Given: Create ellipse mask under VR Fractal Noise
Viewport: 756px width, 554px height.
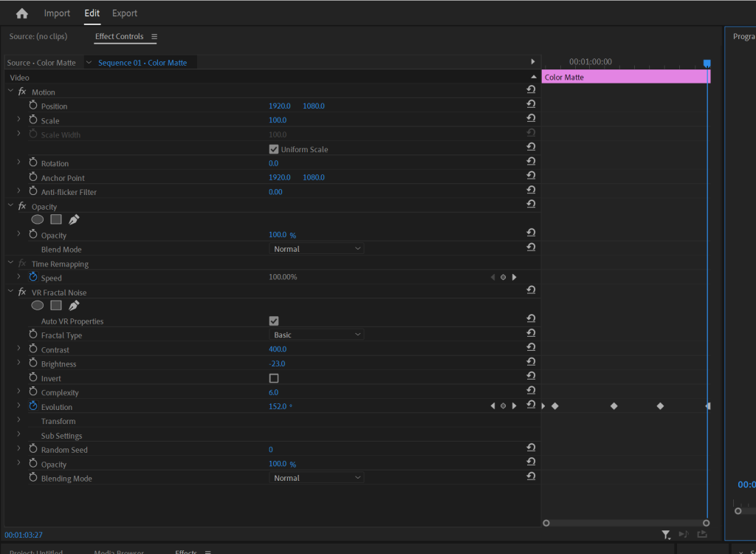Looking at the screenshot, I should [x=38, y=306].
